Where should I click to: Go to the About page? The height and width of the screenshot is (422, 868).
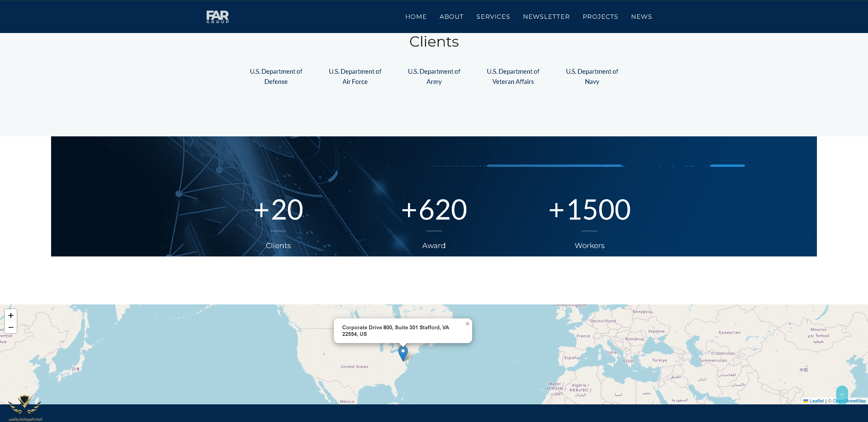pos(451,17)
